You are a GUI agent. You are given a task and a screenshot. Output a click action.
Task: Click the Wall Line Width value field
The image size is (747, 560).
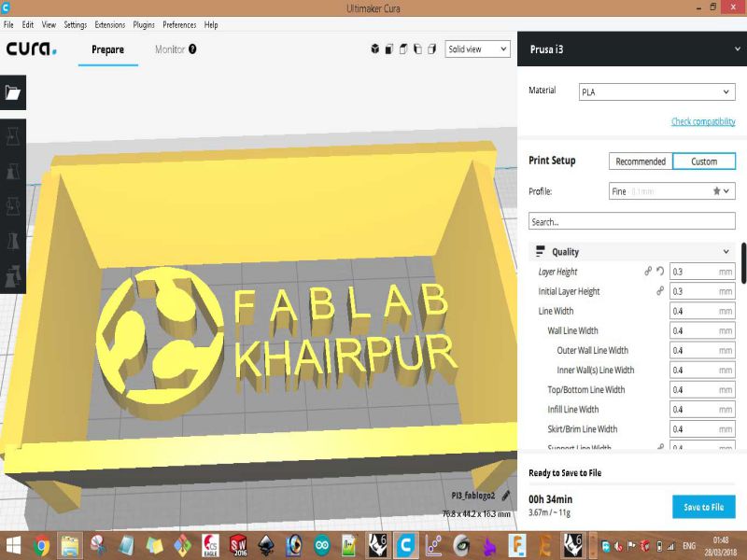click(x=702, y=330)
